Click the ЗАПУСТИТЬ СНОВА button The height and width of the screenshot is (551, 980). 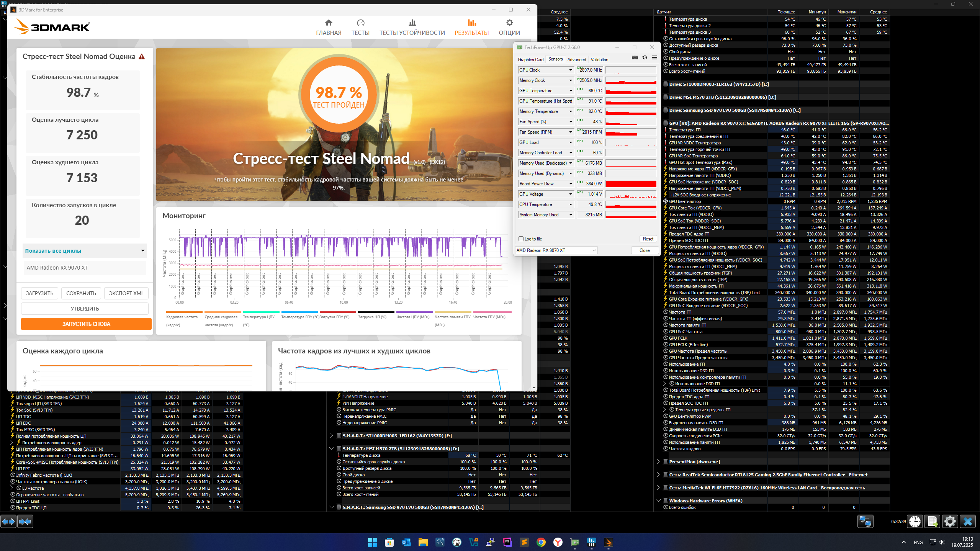click(x=86, y=324)
